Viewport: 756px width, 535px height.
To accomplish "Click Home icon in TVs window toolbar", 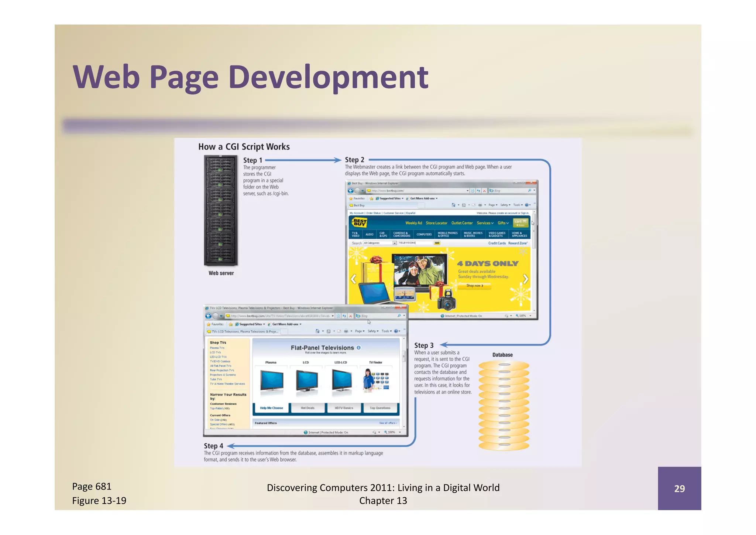I will [x=317, y=331].
